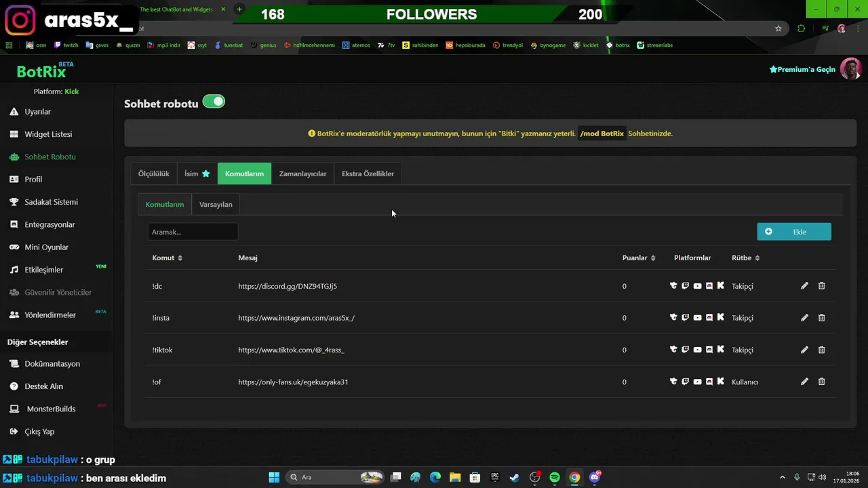
Task: Delete the !insta command with the trash icon
Action: [x=821, y=318]
